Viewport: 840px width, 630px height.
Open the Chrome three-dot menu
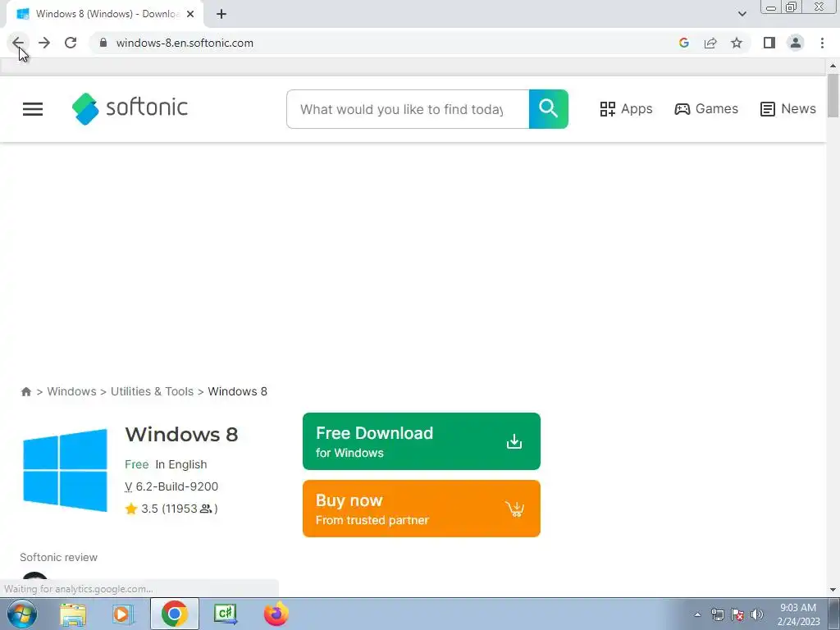(x=822, y=43)
